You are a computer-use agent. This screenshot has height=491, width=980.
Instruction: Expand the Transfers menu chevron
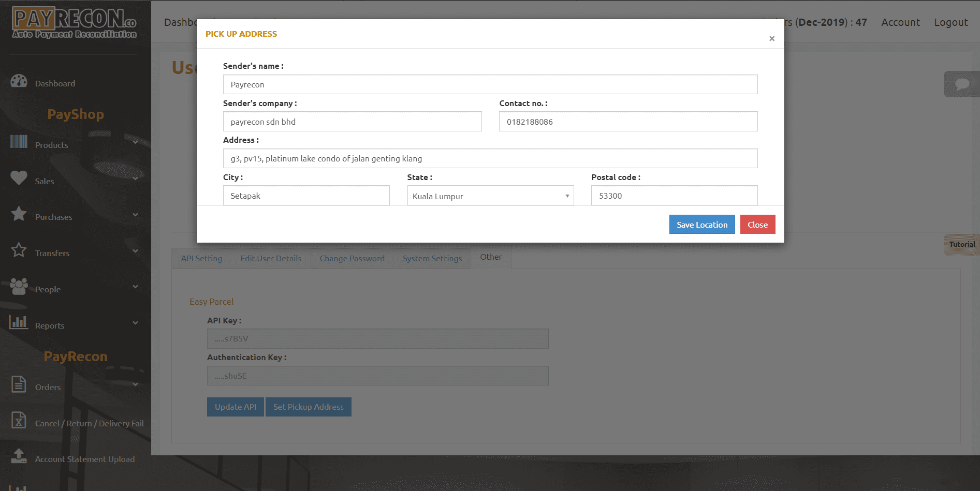click(x=135, y=251)
